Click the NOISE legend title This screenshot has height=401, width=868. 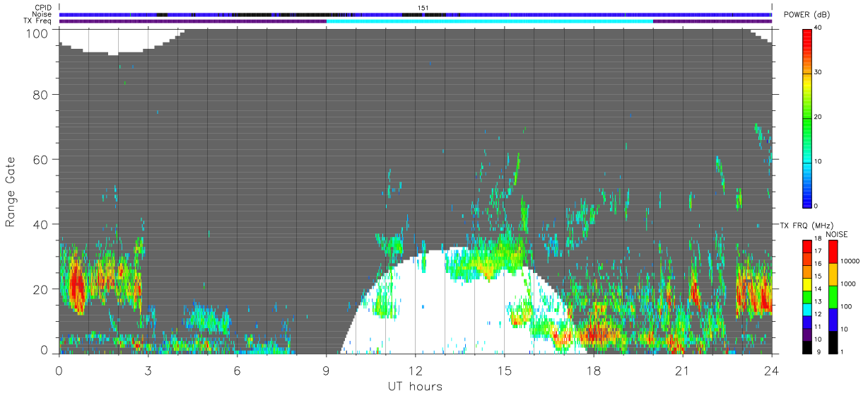(x=837, y=234)
